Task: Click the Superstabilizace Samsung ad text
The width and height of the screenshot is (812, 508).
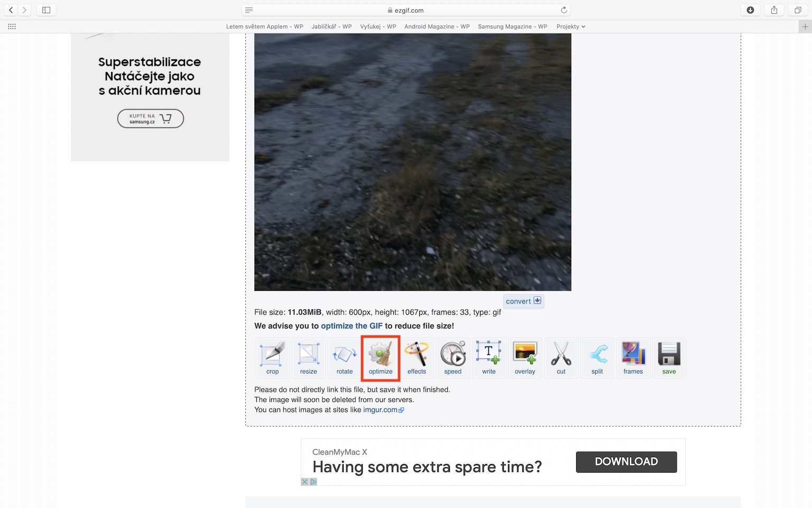Action: pos(150,76)
